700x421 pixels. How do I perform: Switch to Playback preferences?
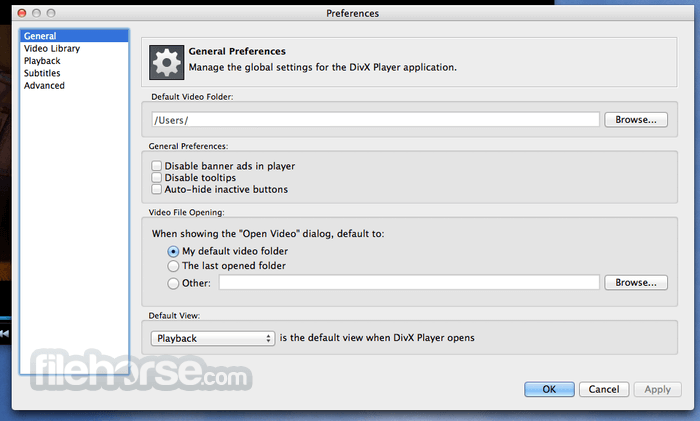click(x=42, y=61)
